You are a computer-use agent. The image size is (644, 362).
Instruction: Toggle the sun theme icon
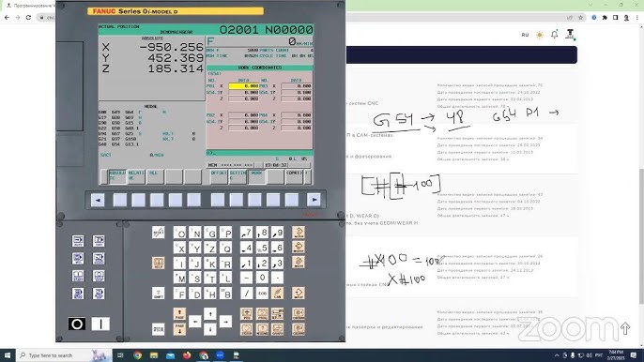(x=540, y=35)
